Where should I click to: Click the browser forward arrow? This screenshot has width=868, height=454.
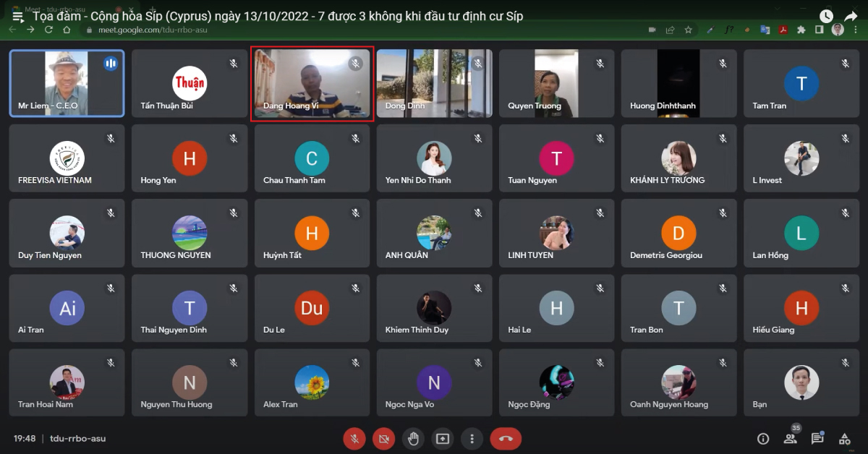[x=30, y=30]
